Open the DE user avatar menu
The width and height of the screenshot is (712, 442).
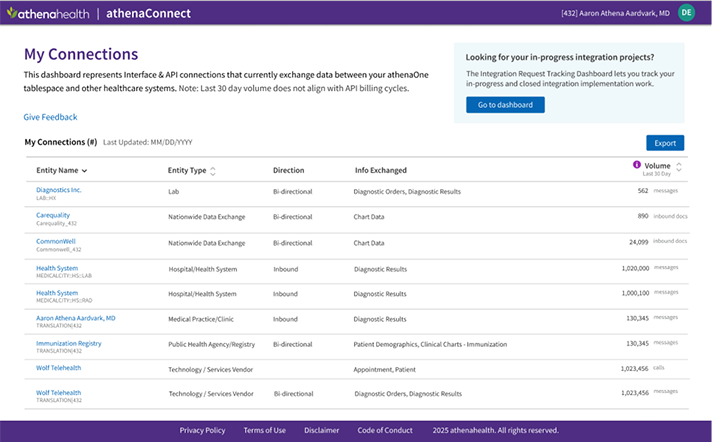[686, 13]
